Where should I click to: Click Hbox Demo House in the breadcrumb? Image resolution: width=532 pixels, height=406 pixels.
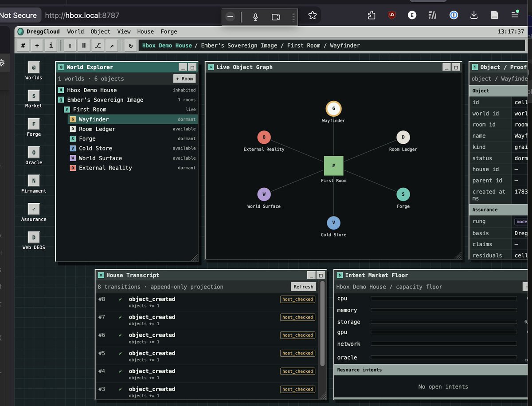(x=167, y=45)
